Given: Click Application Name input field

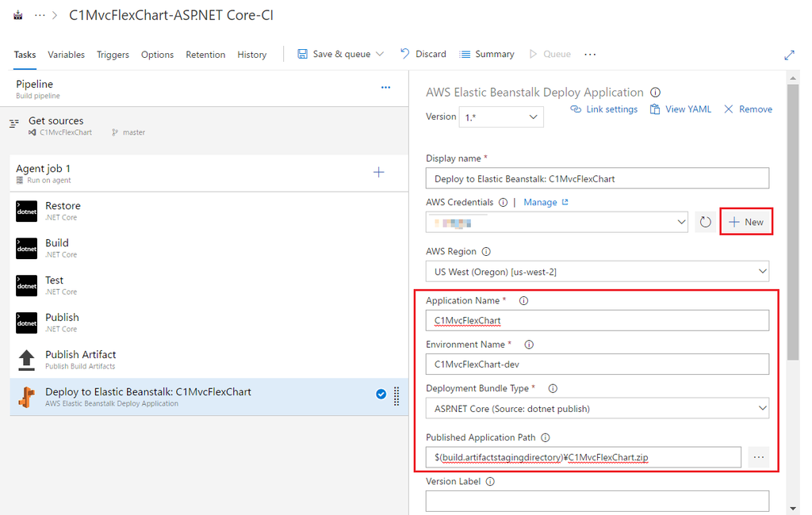Looking at the screenshot, I should (597, 320).
